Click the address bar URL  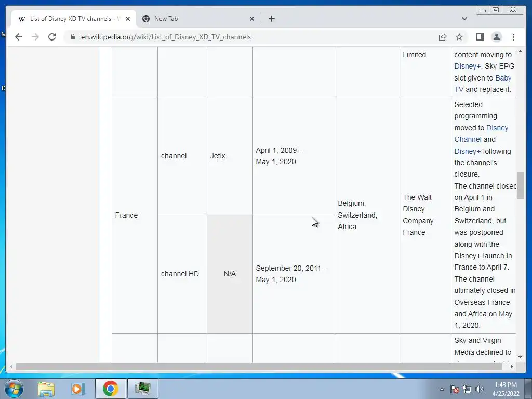[x=166, y=37]
